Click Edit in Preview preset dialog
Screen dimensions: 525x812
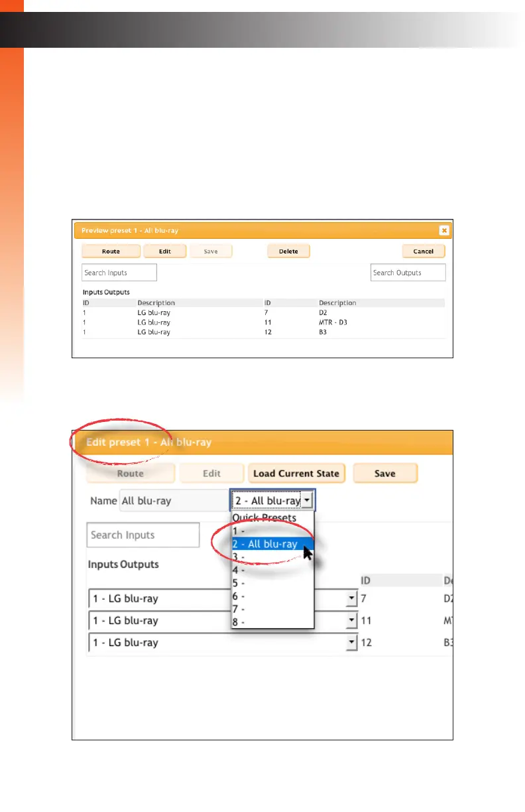pos(164,251)
